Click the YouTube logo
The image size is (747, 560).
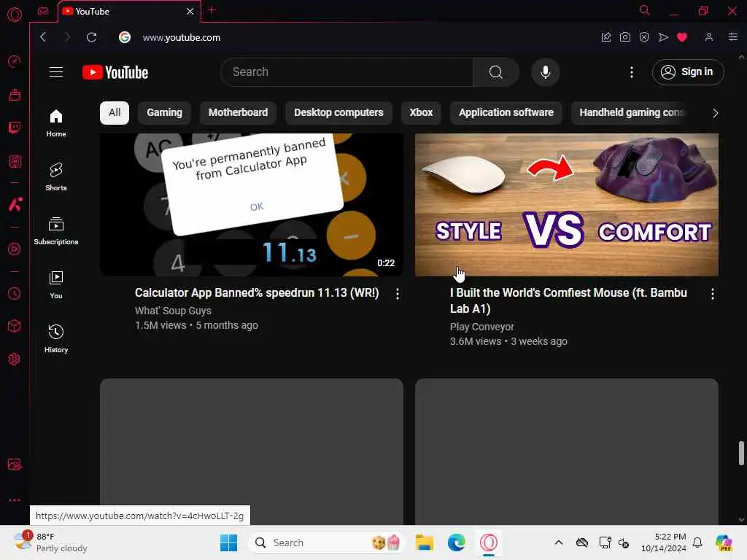(115, 72)
